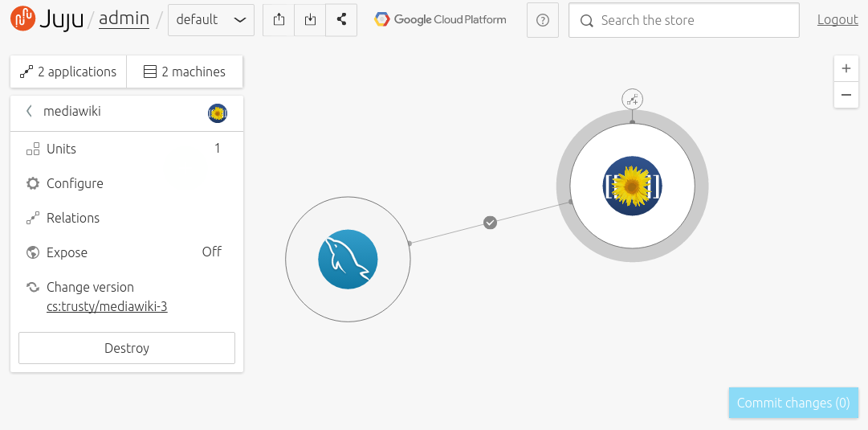Click the Logout link
Screen dimensions: 868x430
(837, 20)
